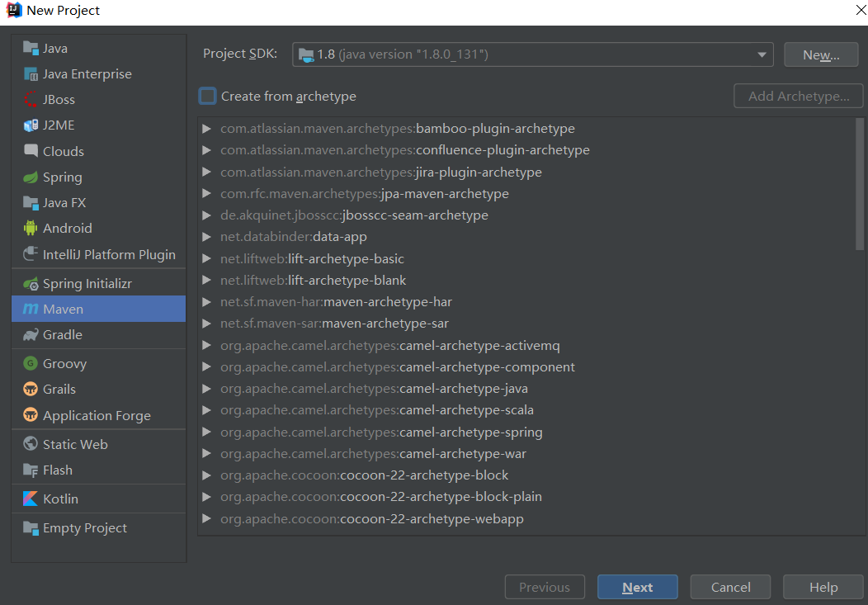
Task: Click the Gradle elephant icon
Action: point(31,335)
